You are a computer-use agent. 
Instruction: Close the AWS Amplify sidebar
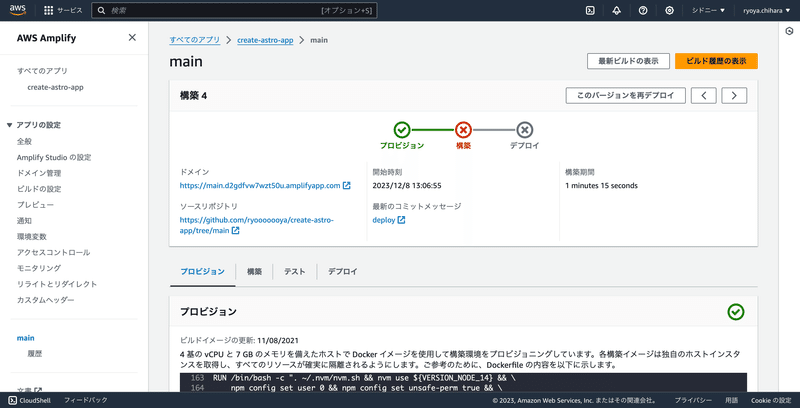(x=132, y=37)
